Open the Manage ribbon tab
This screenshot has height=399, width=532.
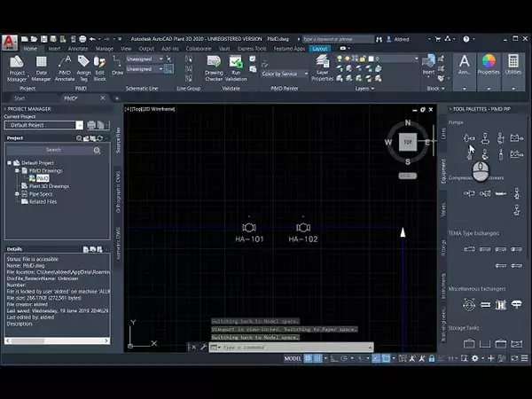point(104,49)
